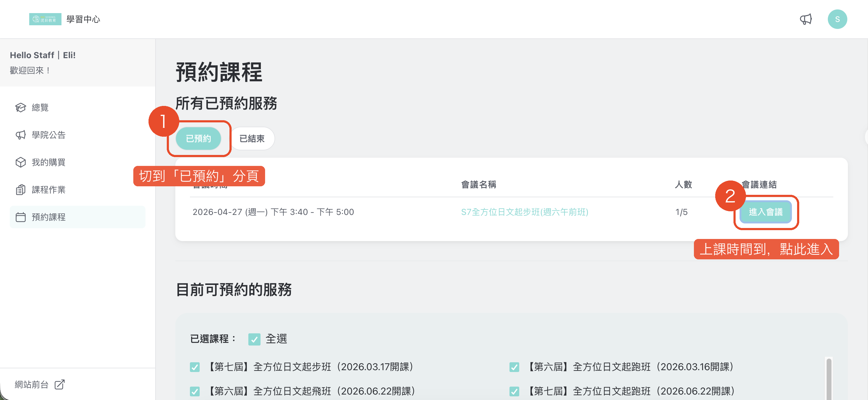Image resolution: width=868 pixels, height=400 pixels.
Task: Click the 我的購買 box icon
Action: [x=21, y=163]
